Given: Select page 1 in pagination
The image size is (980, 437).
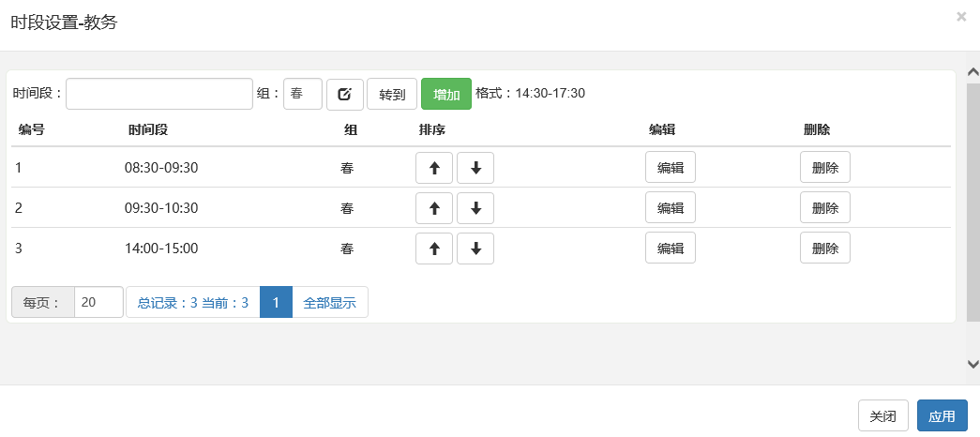Looking at the screenshot, I should point(276,303).
